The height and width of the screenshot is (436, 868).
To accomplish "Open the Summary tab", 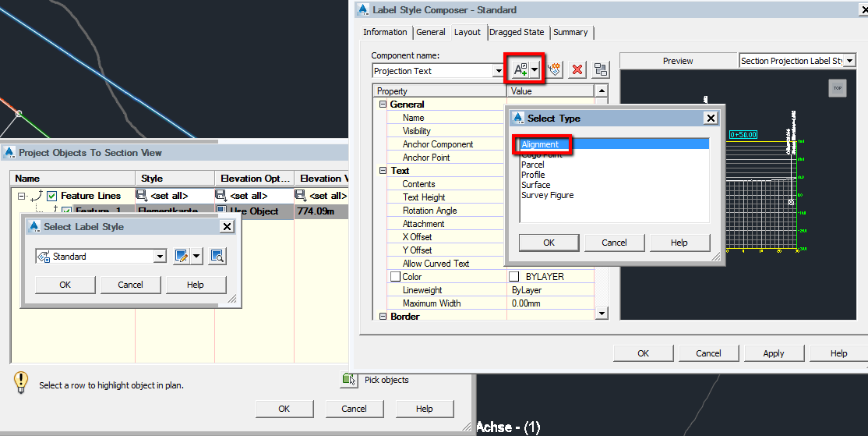I will (570, 32).
